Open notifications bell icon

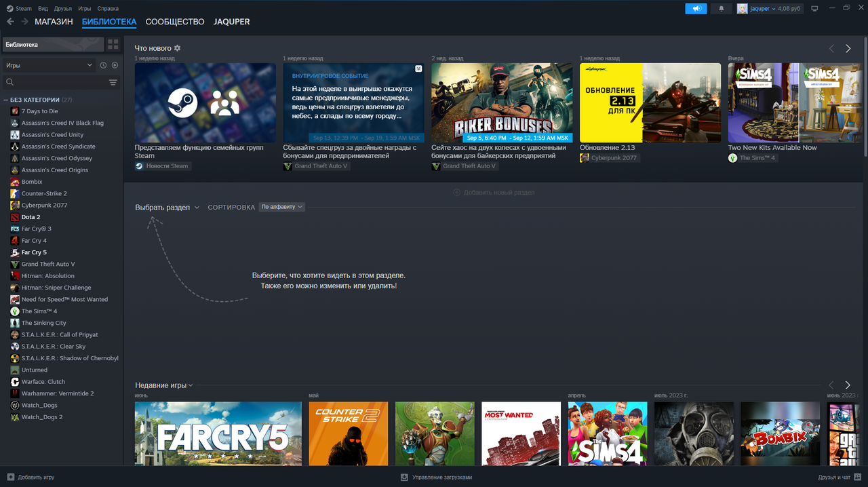721,8
